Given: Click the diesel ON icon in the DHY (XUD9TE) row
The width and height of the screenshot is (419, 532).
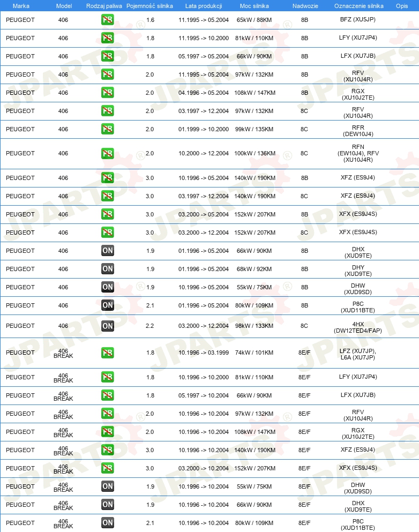Looking at the screenshot, I should [x=108, y=269].
